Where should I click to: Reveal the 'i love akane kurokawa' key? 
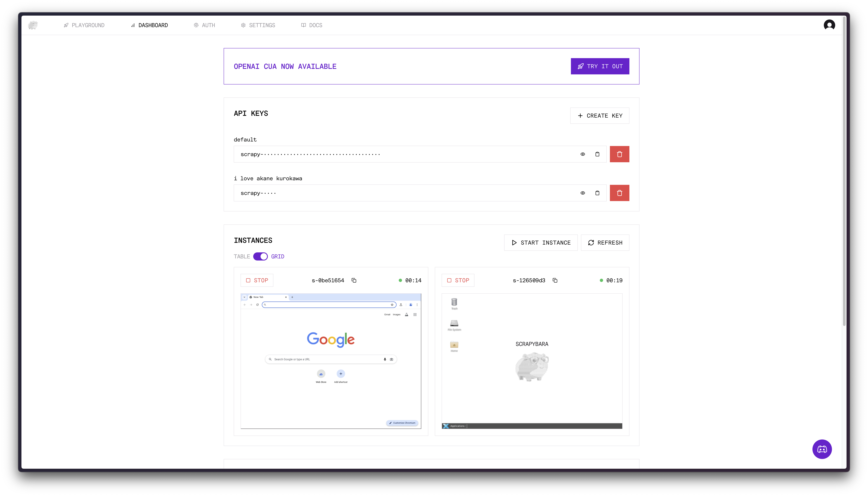582,193
